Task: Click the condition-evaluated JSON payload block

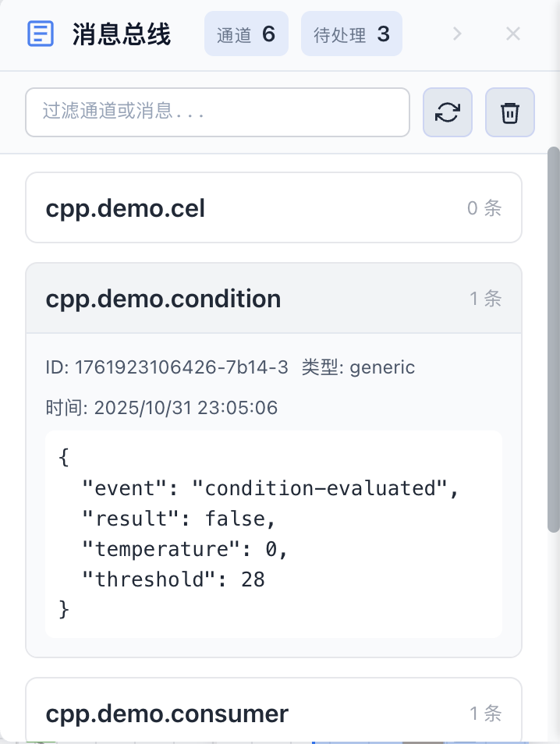Action: pyautogui.click(x=273, y=533)
